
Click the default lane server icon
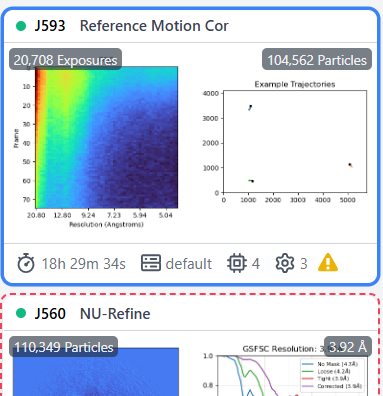pyautogui.click(x=151, y=263)
